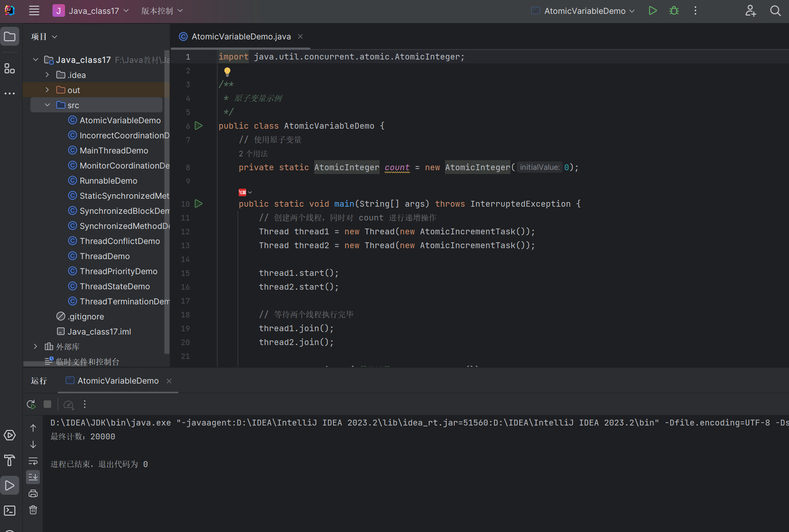Screen dimensions: 789x532
Task: Open SynchronizedBlockDemo class file
Action: tap(119, 211)
